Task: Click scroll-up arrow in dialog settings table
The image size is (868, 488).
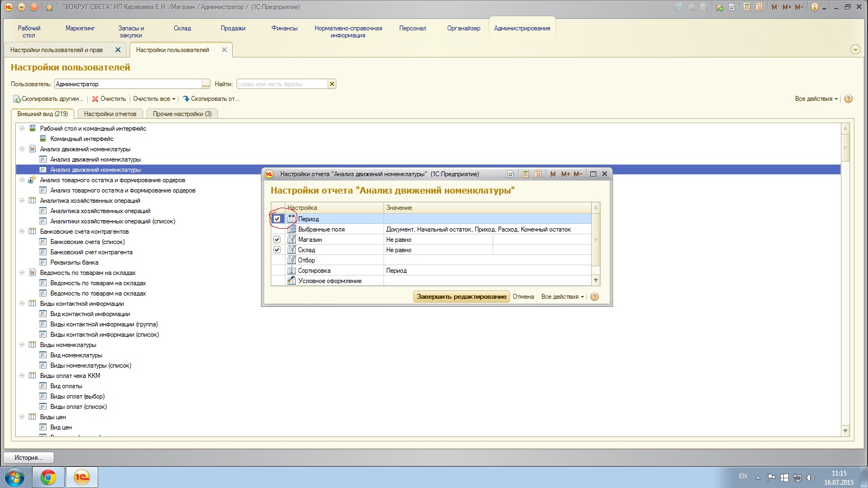Action: 596,208
